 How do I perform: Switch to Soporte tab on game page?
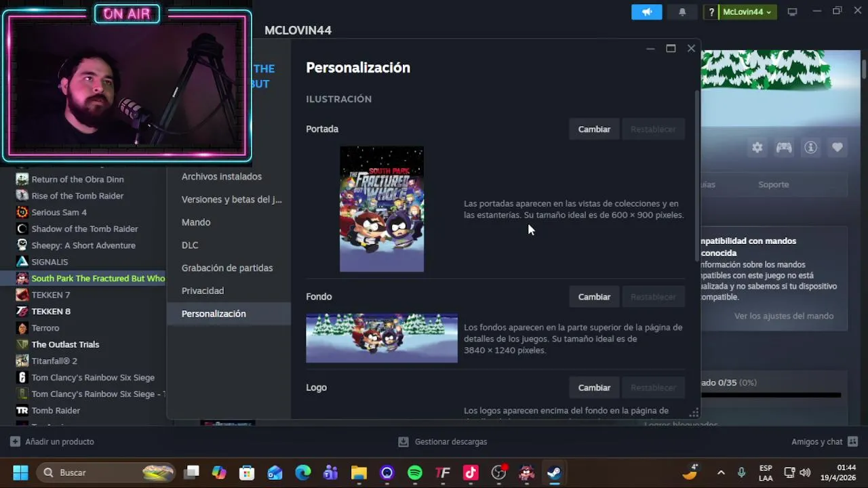773,184
